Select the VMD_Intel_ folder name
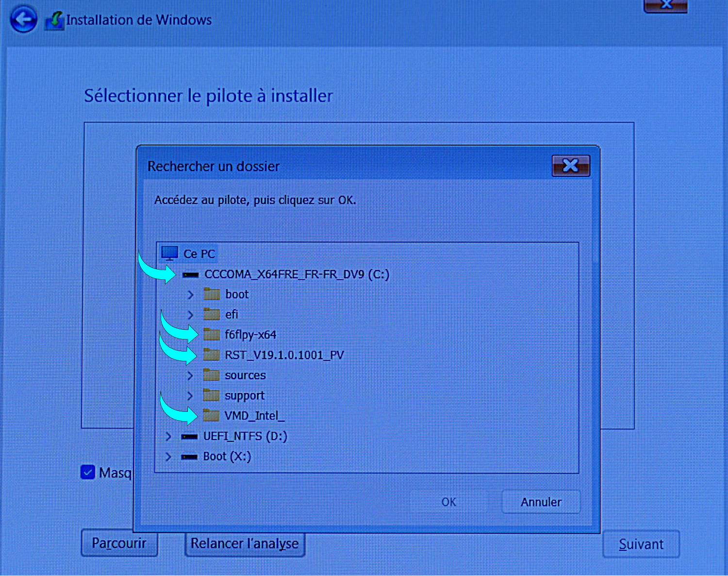The image size is (728, 576). [x=254, y=416]
